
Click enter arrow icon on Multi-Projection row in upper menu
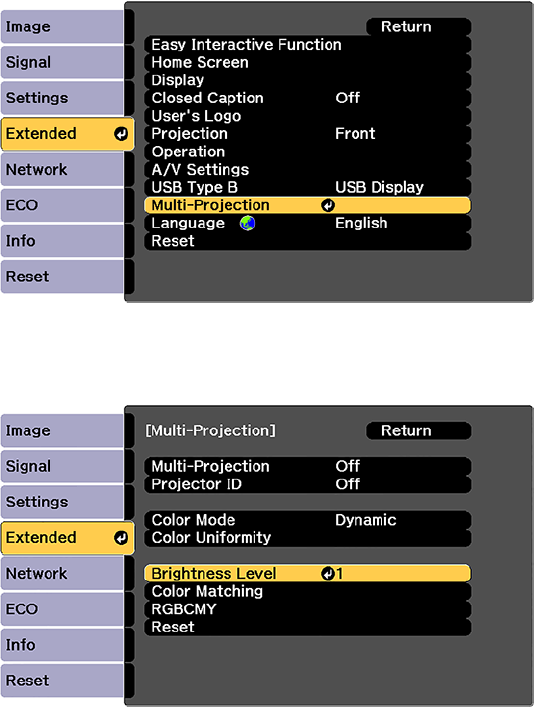pyautogui.click(x=328, y=206)
